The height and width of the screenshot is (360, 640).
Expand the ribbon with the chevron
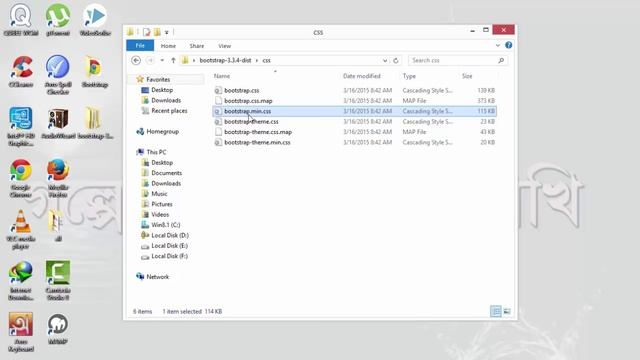pos(498,45)
